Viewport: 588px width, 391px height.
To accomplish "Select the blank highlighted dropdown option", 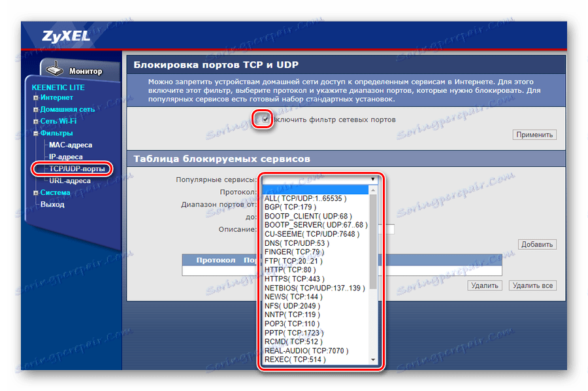I will coord(316,190).
